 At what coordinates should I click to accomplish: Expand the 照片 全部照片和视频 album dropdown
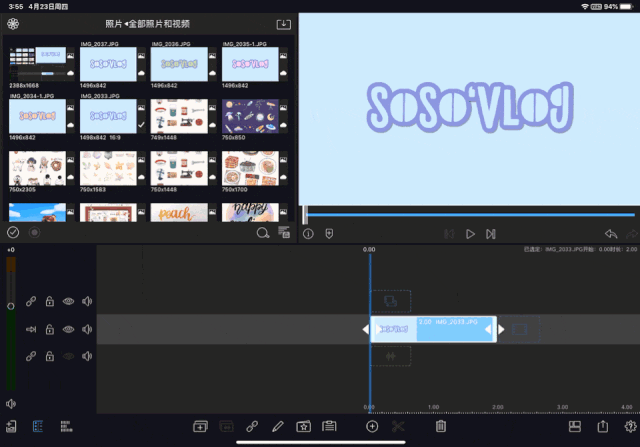click(147, 24)
